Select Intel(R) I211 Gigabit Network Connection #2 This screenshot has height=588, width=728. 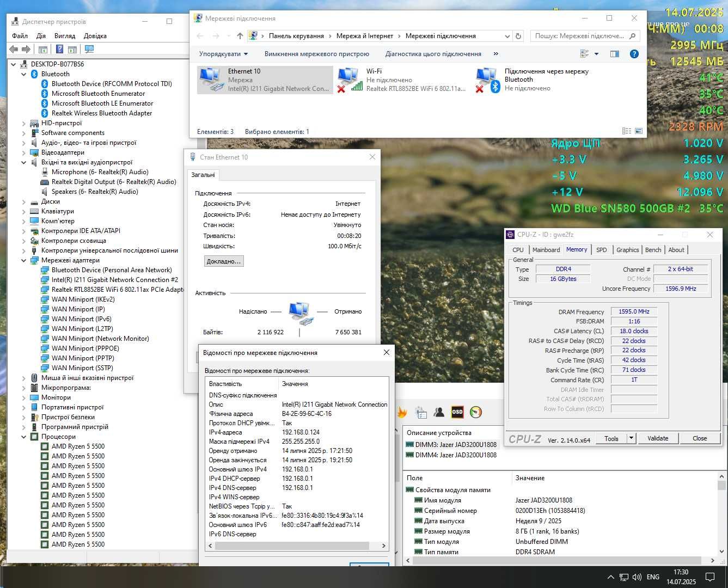pyautogui.click(x=115, y=280)
